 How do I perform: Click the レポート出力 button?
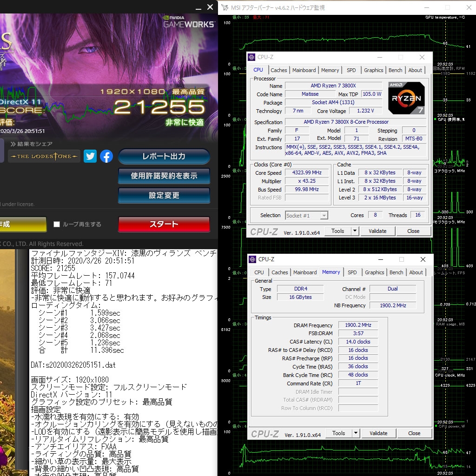pyautogui.click(x=164, y=156)
